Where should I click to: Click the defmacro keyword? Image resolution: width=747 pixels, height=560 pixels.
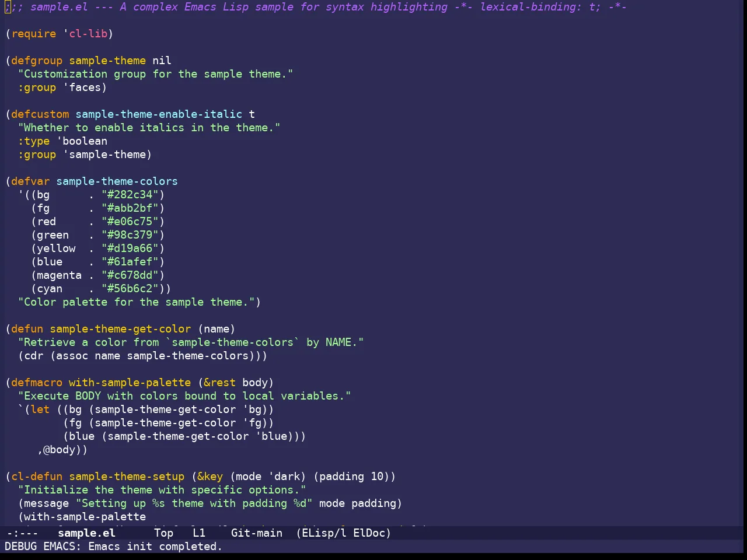[x=37, y=383]
